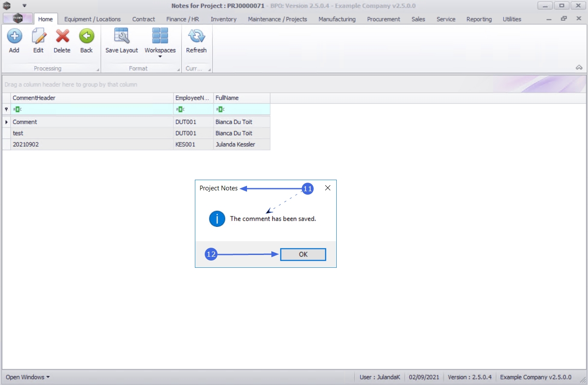Screen dimensions: 588x385
Task: Switch to the Finance / HR tab
Action: tap(182, 19)
